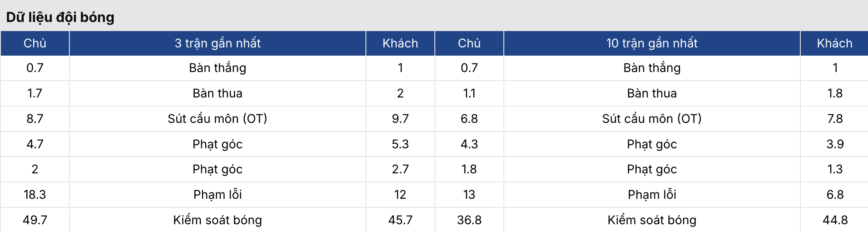Viewport: 868px width, 232px height.
Task: Click "Phạm lỗi" label in the 3-match table
Action: pos(217,194)
